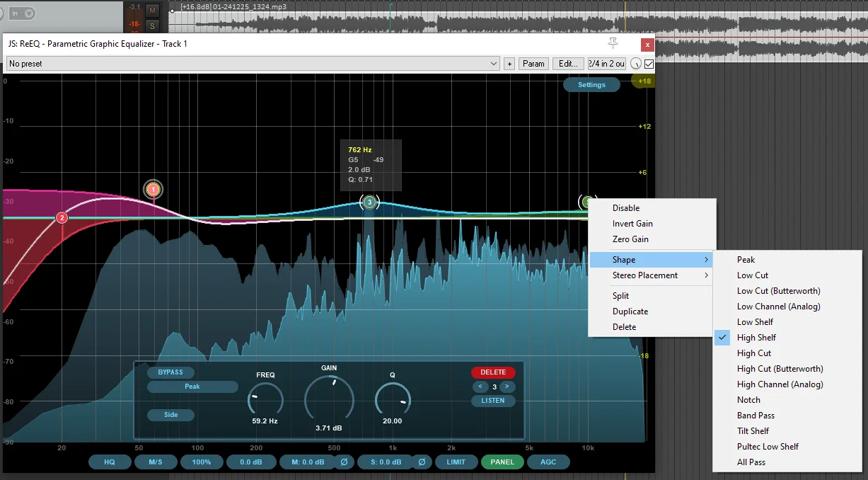Toggle AGC auto gain
The width and height of the screenshot is (868, 480).
click(548, 462)
